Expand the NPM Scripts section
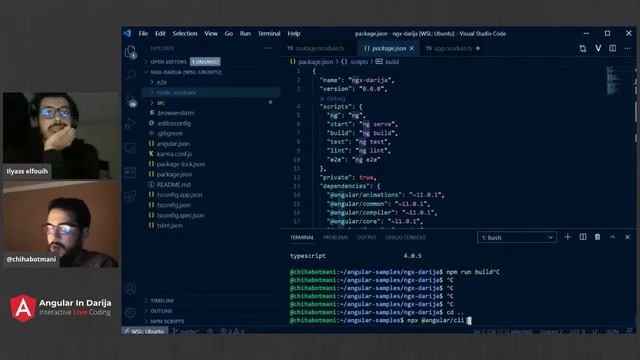 coord(211,321)
